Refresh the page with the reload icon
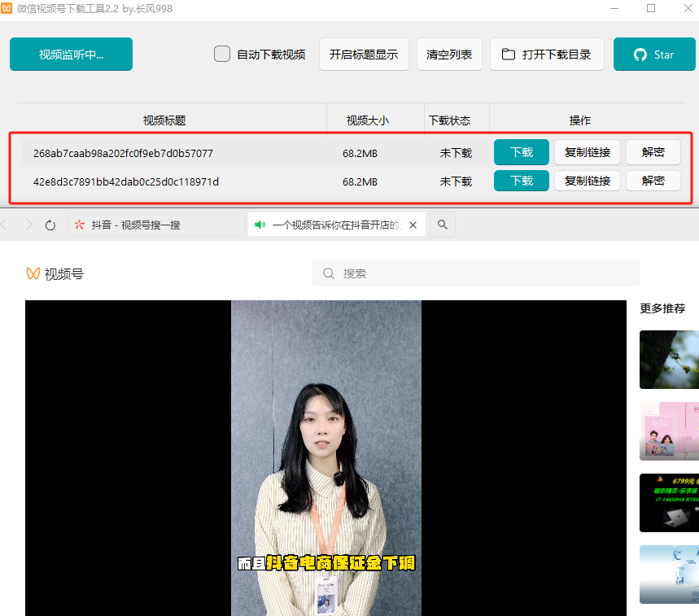The image size is (699, 616). point(50,225)
